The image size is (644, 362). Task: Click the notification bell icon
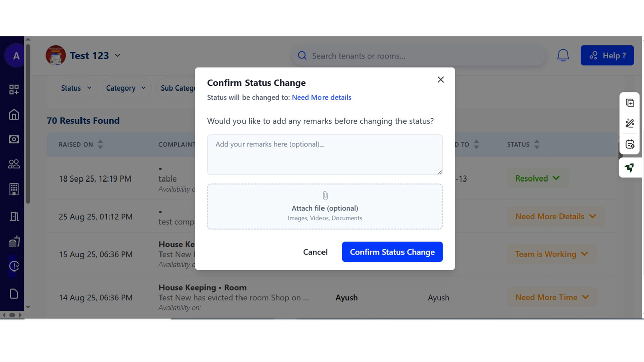tap(563, 56)
